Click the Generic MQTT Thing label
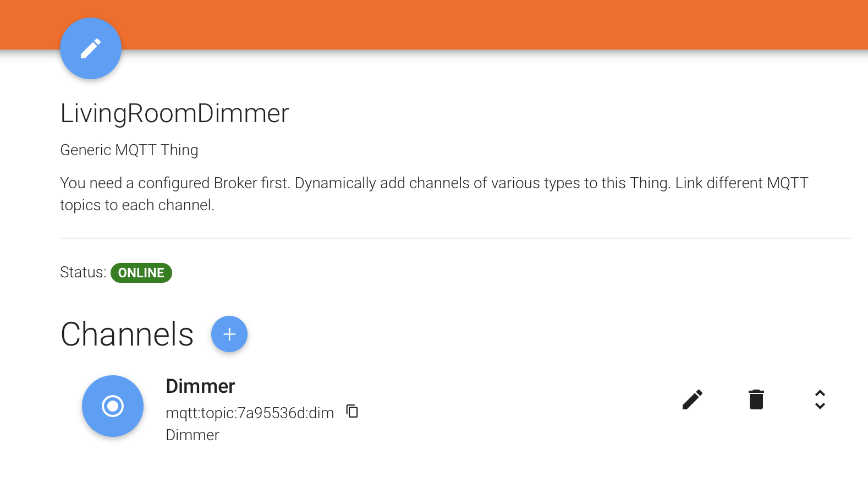 point(129,150)
